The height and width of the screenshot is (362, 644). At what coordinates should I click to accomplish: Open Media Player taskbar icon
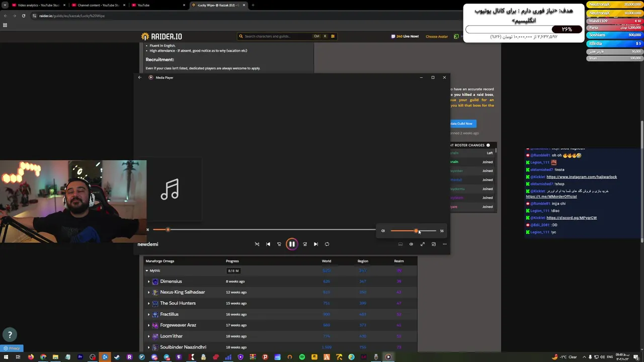pos(388,357)
